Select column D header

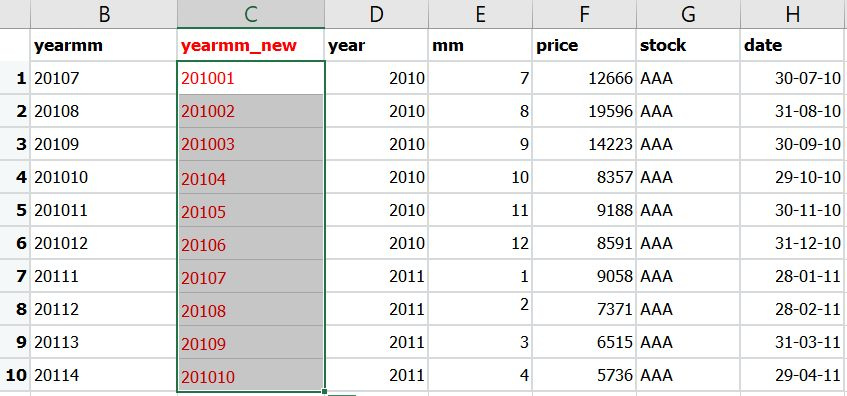coord(376,14)
